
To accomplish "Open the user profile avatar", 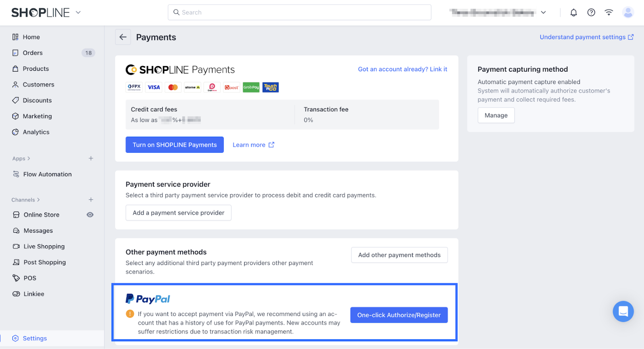I will (x=628, y=12).
